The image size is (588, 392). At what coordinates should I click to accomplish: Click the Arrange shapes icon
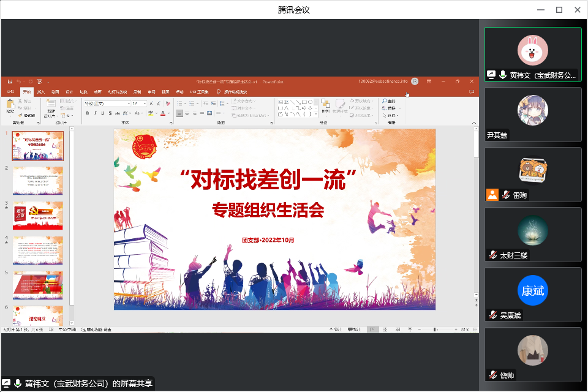pyautogui.click(x=324, y=105)
